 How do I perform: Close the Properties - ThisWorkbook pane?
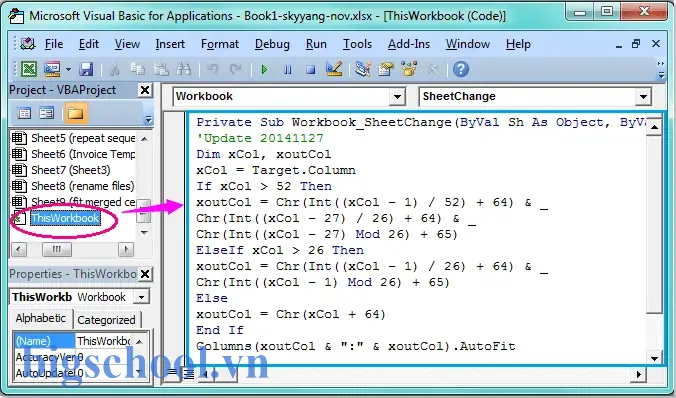tap(145, 274)
